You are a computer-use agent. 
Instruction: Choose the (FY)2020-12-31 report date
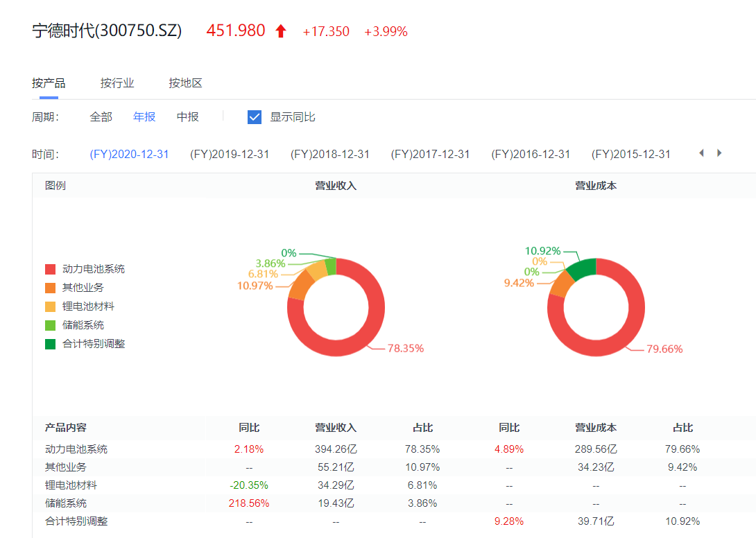coord(129,155)
